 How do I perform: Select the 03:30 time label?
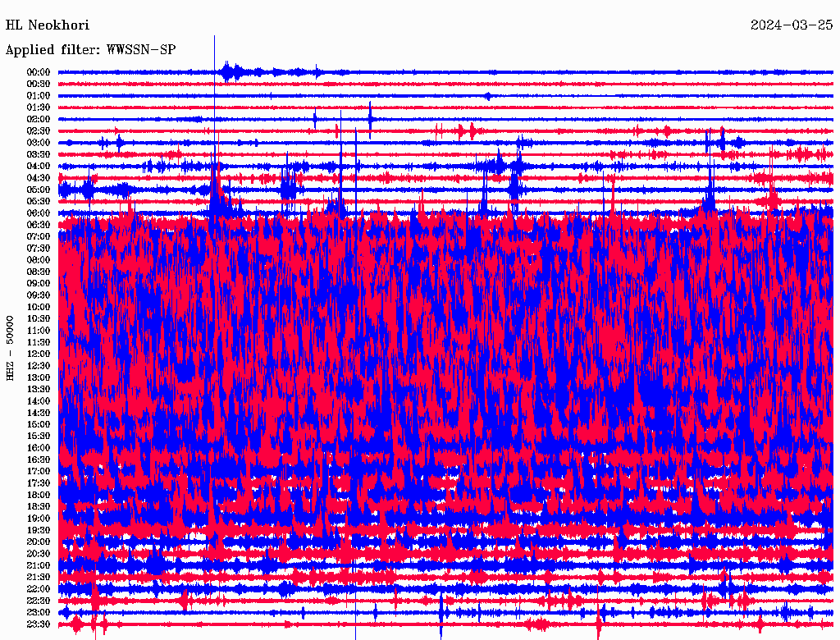(39, 154)
